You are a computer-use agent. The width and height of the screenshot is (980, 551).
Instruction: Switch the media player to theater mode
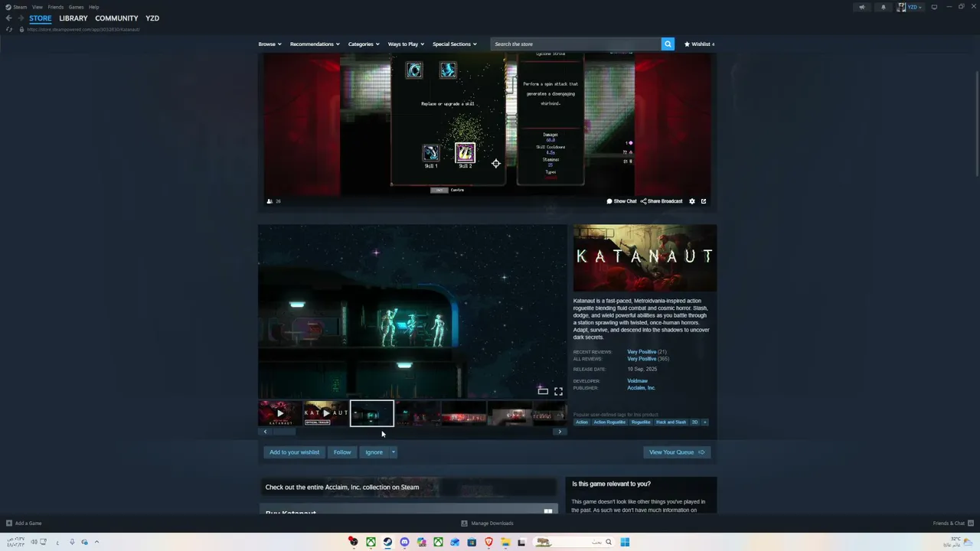pyautogui.click(x=543, y=391)
